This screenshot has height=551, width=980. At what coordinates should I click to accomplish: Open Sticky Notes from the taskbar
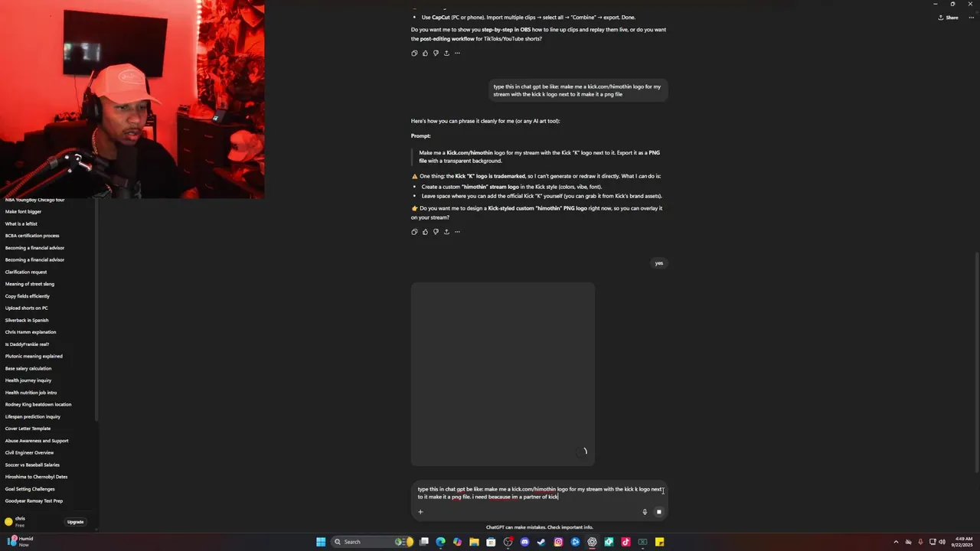click(659, 542)
